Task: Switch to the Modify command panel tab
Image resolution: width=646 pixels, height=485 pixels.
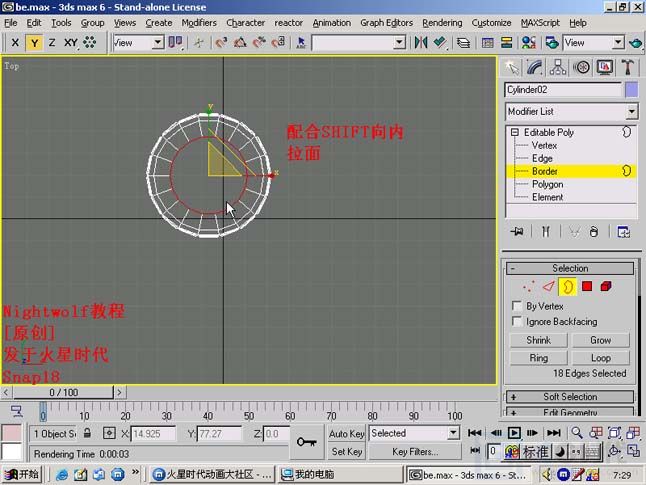Action: coord(534,68)
